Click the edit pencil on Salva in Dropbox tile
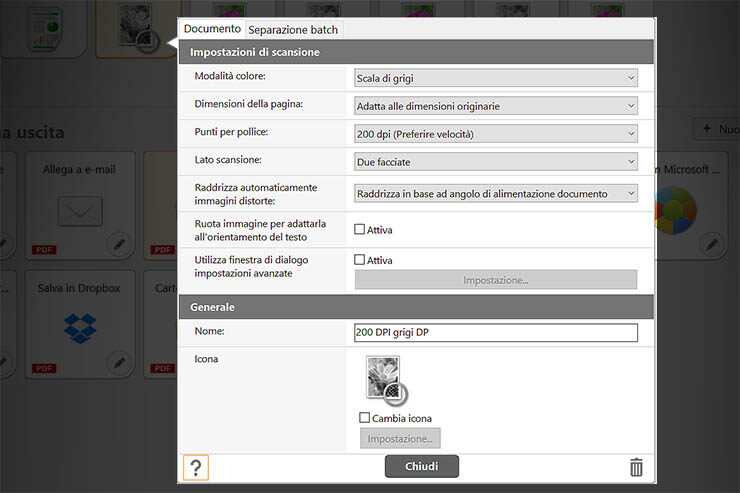This screenshot has height=493, width=740. pos(118,362)
